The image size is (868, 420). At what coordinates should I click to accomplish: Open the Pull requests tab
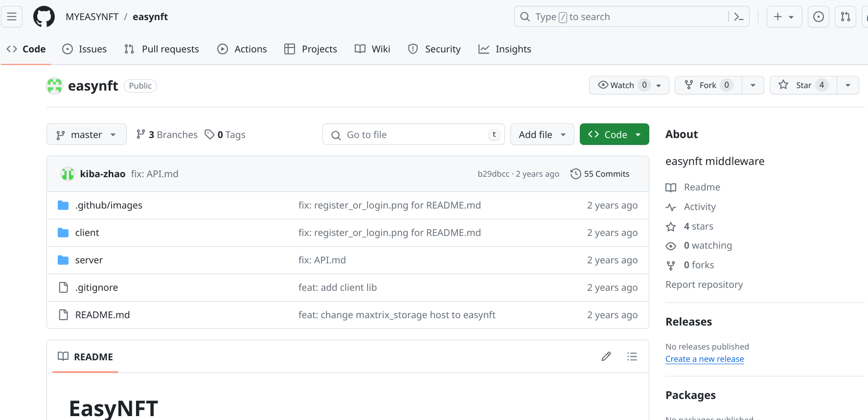coord(162,49)
